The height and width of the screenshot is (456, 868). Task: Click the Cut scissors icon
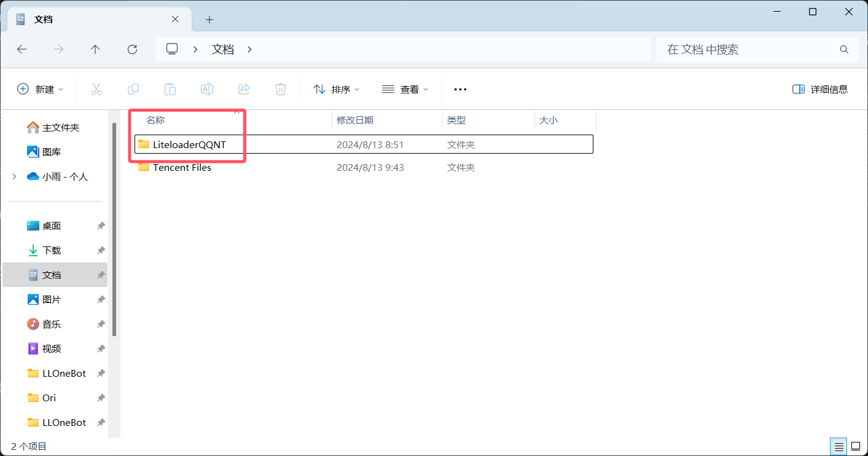[x=96, y=89]
